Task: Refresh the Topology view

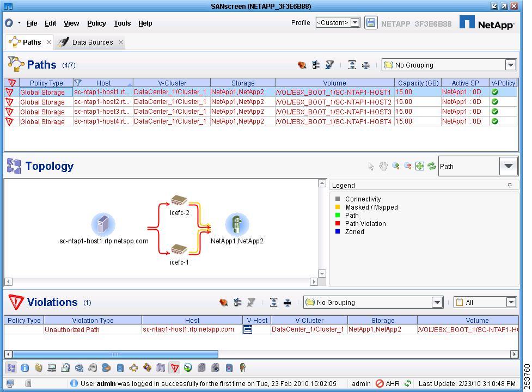Action: point(432,166)
